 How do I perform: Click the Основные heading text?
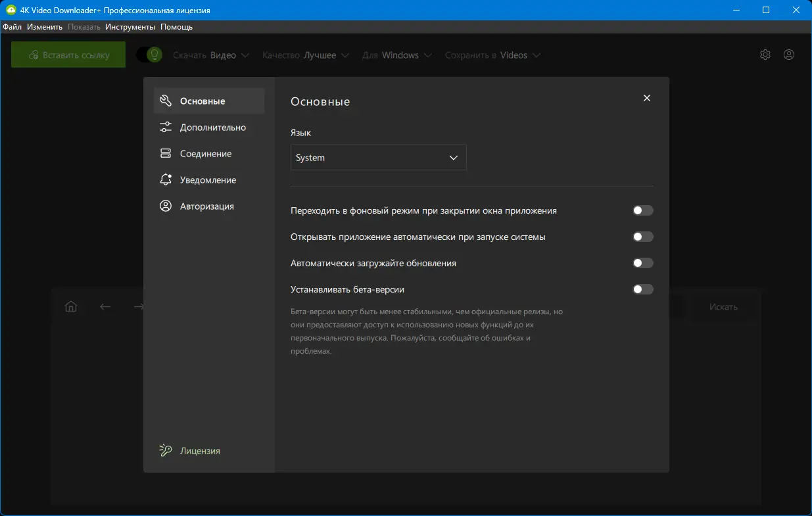point(320,102)
